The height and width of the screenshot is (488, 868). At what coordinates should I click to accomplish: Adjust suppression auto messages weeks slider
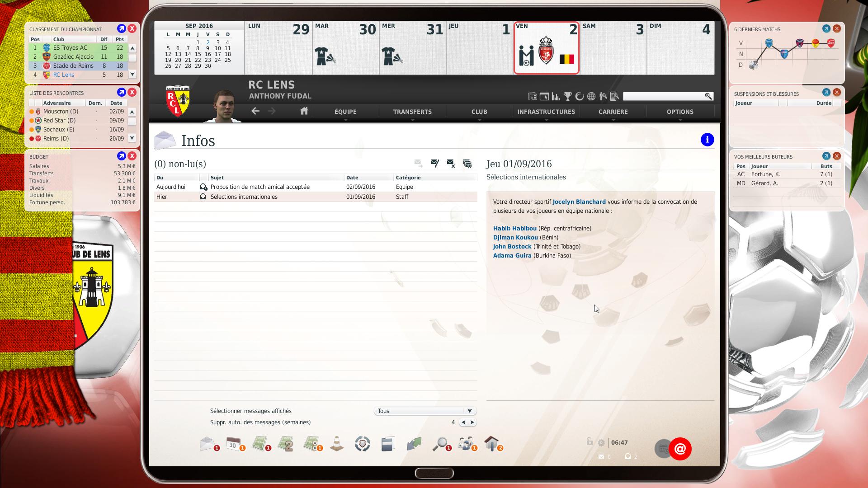click(x=468, y=422)
